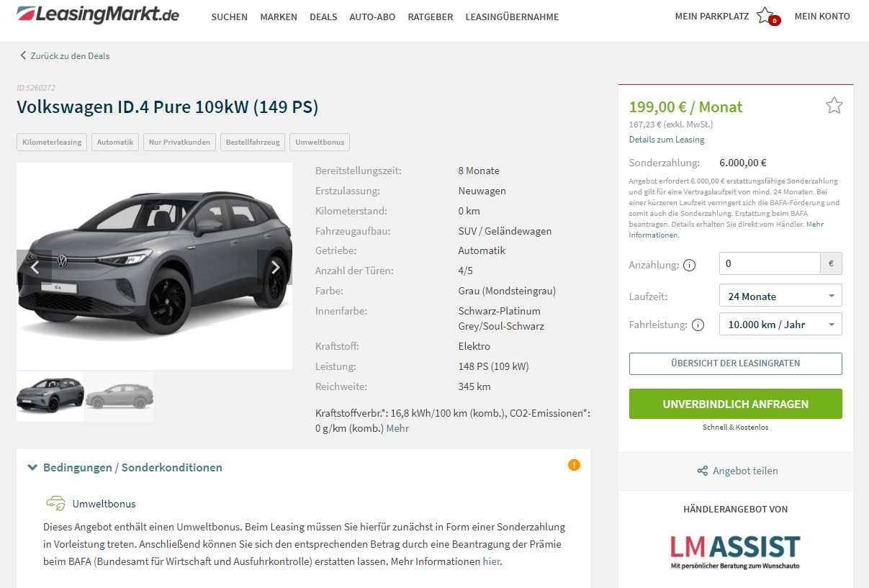Viewport: 869px width, 588px height.
Task: Select the side-view car thumbnail
Action: [120, 397]
